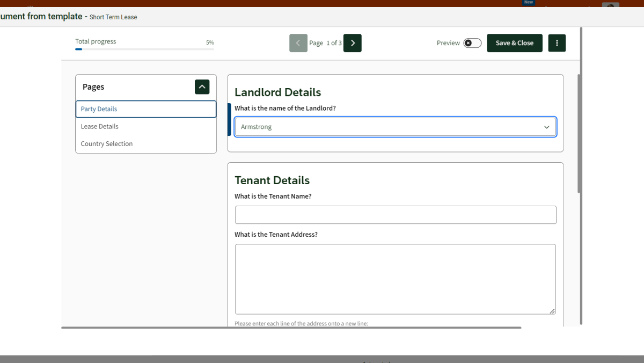This screenshot has width=644, height=363.
Task: Click the horizontal scrollbar at bottom
Action: [291, 327]
